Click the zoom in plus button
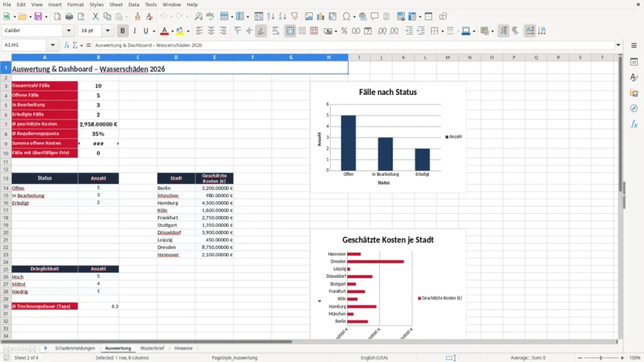 (x=622, y=358)
